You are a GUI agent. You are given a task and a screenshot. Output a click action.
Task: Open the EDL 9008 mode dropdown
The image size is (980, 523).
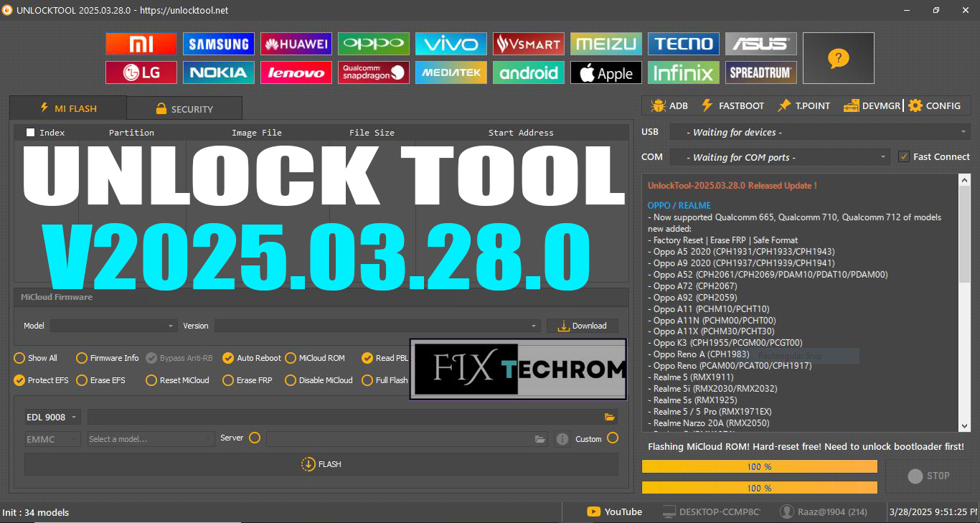[x=52, y=417]
